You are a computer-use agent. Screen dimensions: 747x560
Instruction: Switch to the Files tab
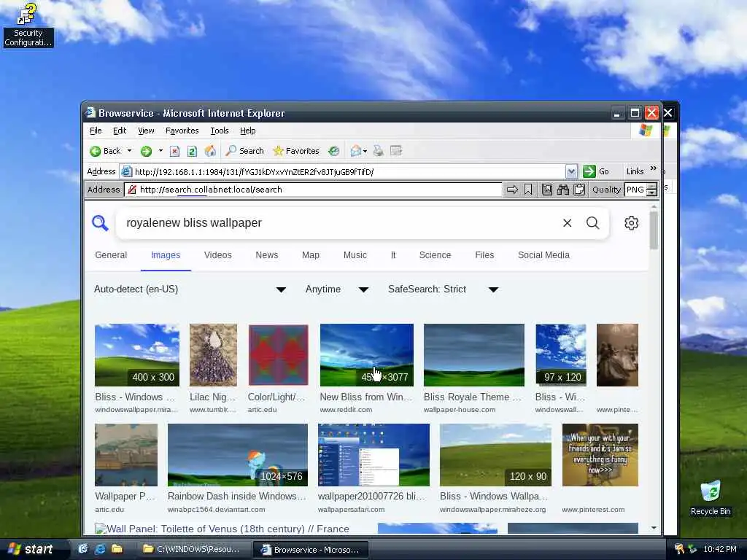[x=484, y=254]
